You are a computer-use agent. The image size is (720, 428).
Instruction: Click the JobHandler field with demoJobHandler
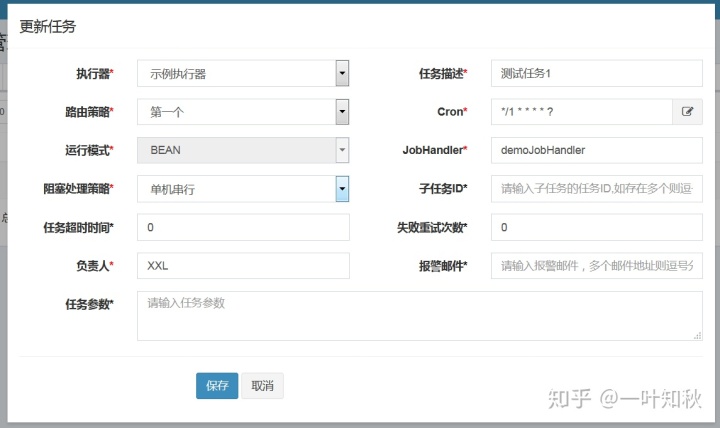(596, 150)
